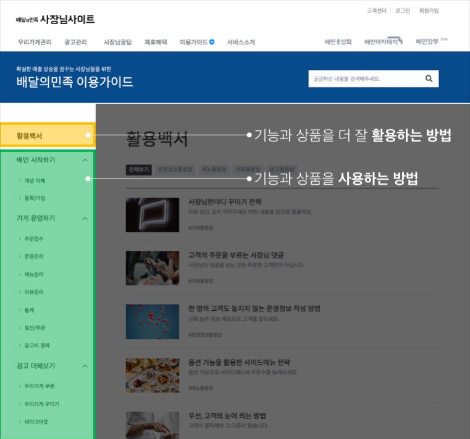Open the phone-in-hand article thumbnail

pyautogui.click(x=152, y=268)
